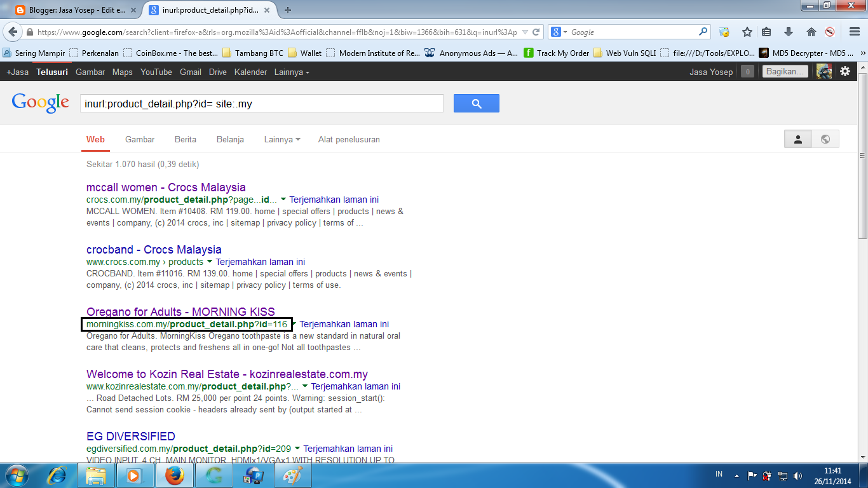Open YouTube in Google top bar
This screenshot has height=488, width=868.
[156, 72]
